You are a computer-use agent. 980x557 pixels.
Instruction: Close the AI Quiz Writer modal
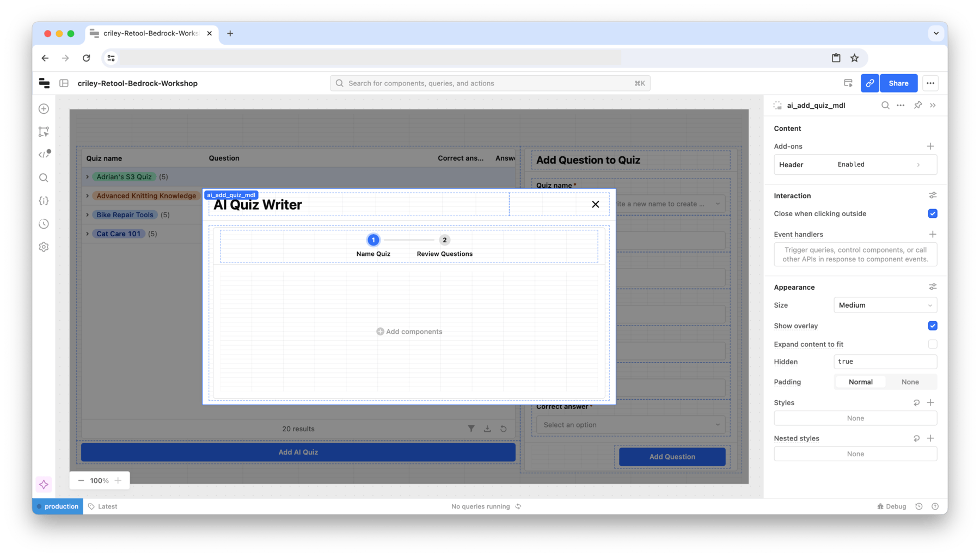click(x=596, y=205)
